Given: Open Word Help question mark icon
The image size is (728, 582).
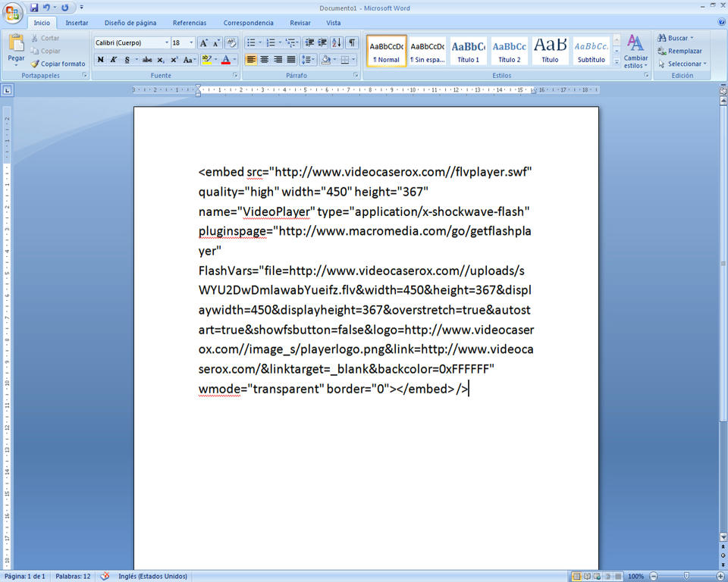Looking at the screenshot, I should (720, 23).
